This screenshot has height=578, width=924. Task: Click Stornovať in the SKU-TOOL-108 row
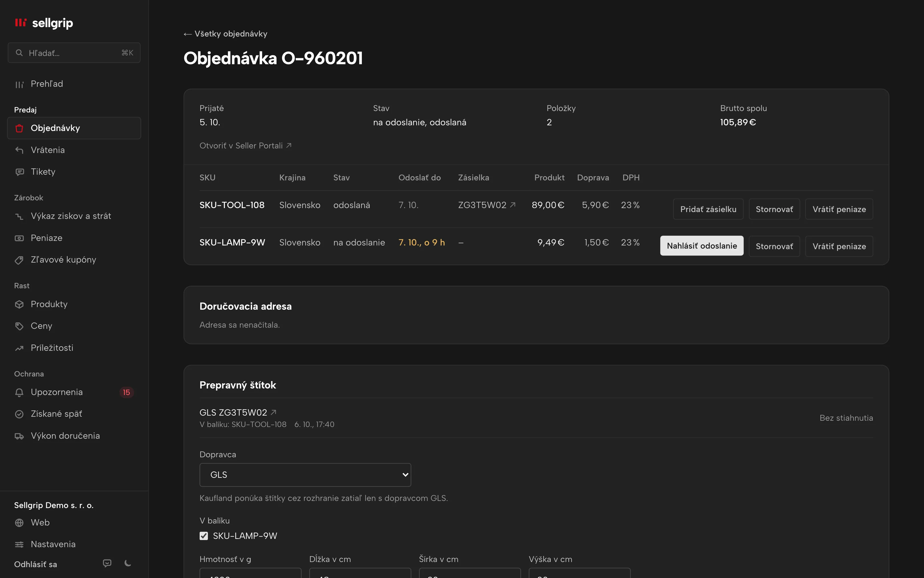coord(774,209)
